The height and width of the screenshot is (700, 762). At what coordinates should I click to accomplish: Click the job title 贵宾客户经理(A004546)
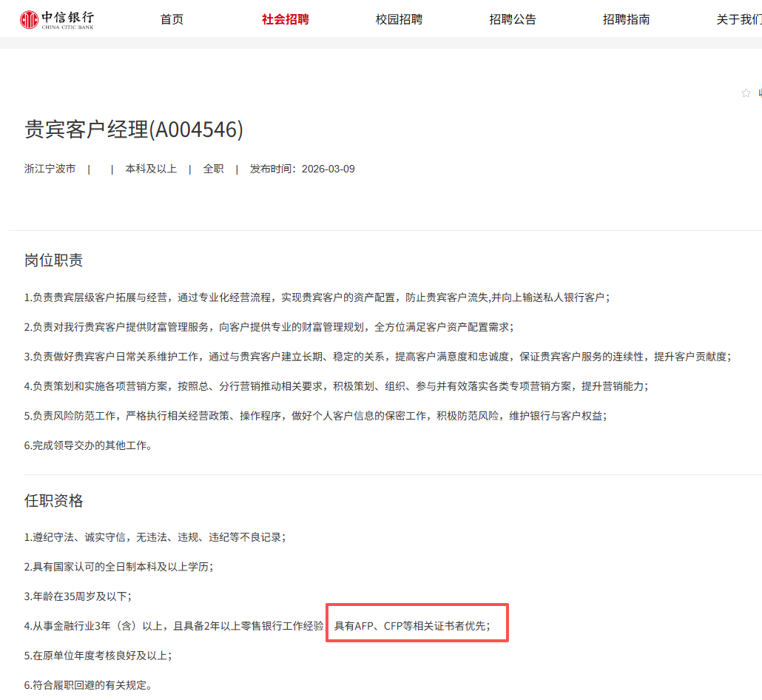click(134, 129)
